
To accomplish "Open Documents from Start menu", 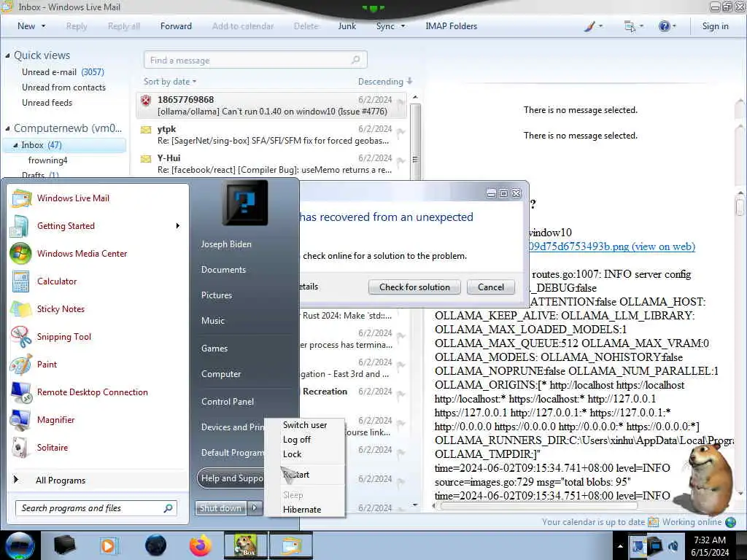I will (x=223, y=270).
